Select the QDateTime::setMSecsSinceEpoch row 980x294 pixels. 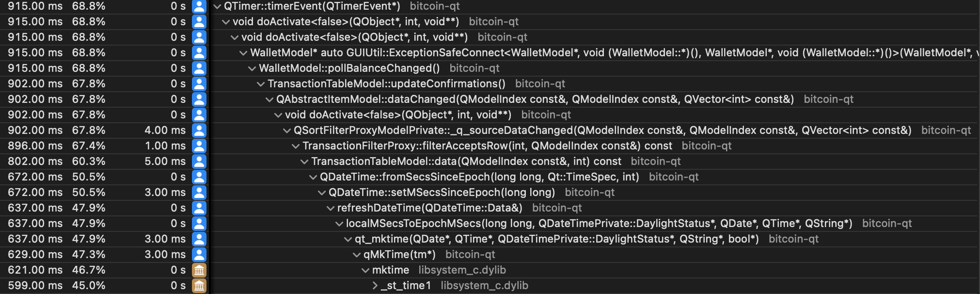click(x=442, y=193)
